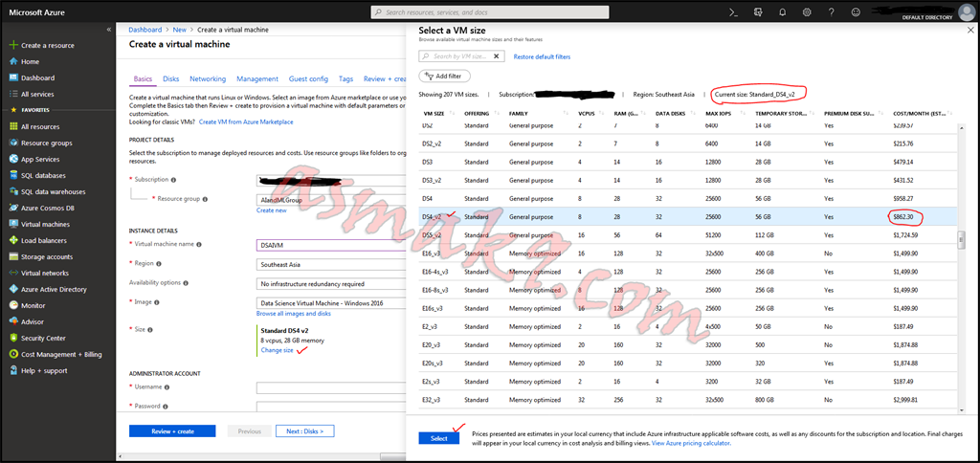This screenshot has width=980, height=463.
Task: Click Next : Disks button
Action: (x=305, y=431)
